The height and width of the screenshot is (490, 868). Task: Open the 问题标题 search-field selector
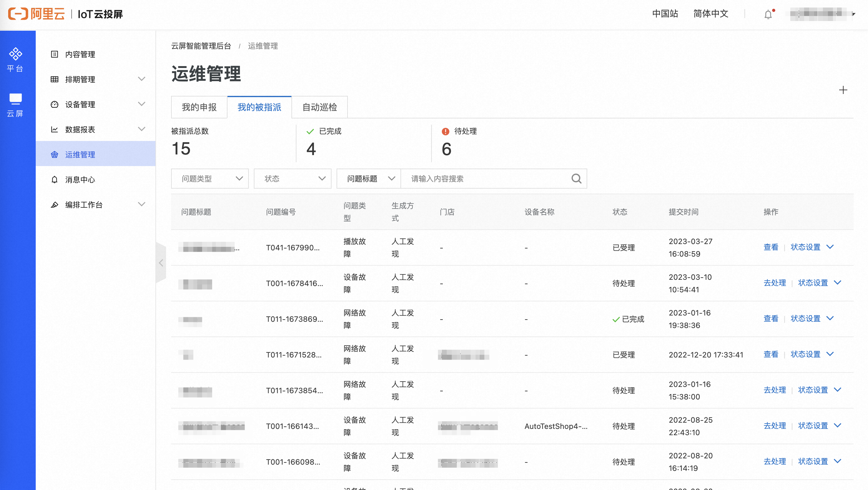369,178
